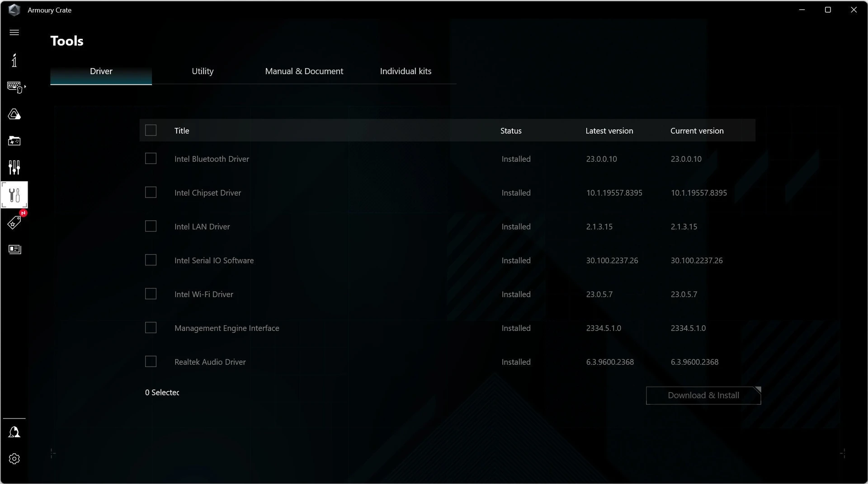Open the Settings gear icon

point(14,459)
